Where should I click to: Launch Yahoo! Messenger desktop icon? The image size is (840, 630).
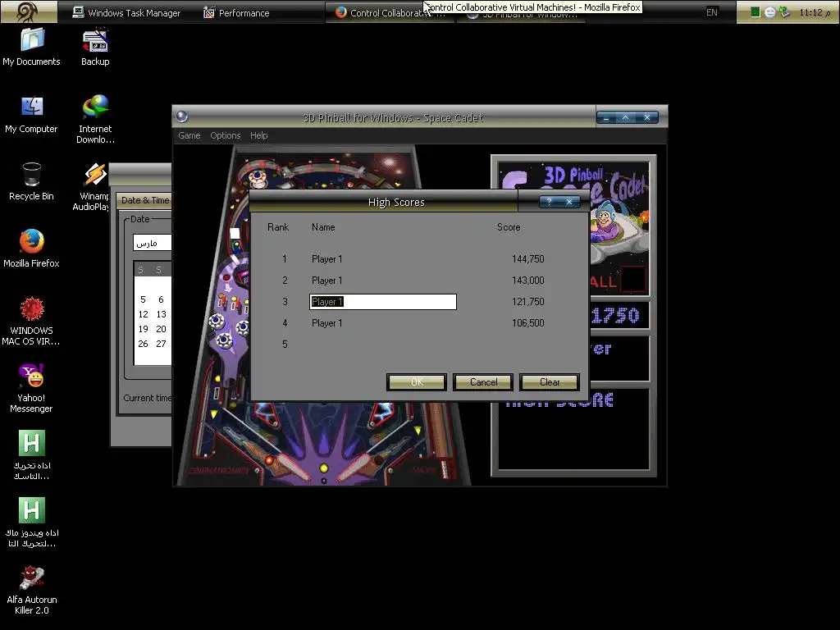[x=32, y=388]
